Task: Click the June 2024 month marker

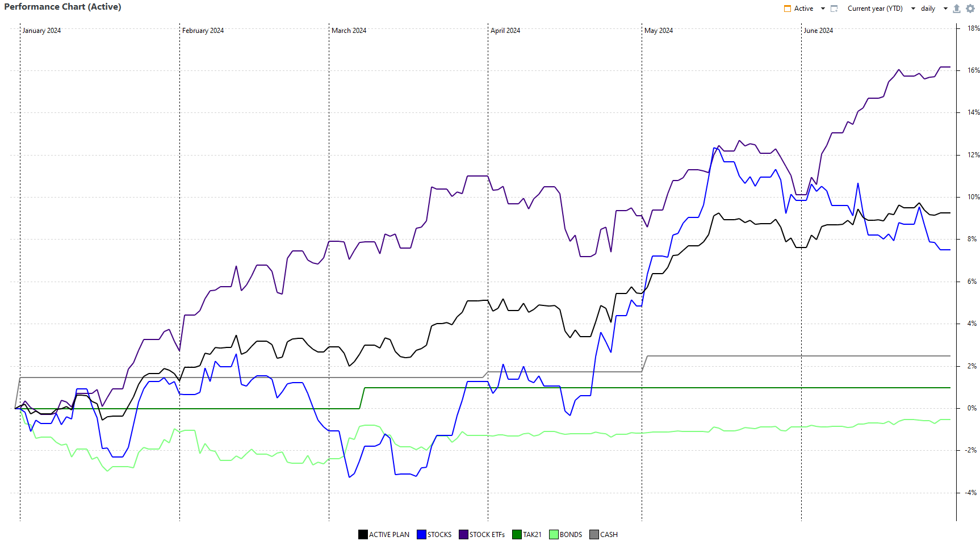Action: click(818, 31)
